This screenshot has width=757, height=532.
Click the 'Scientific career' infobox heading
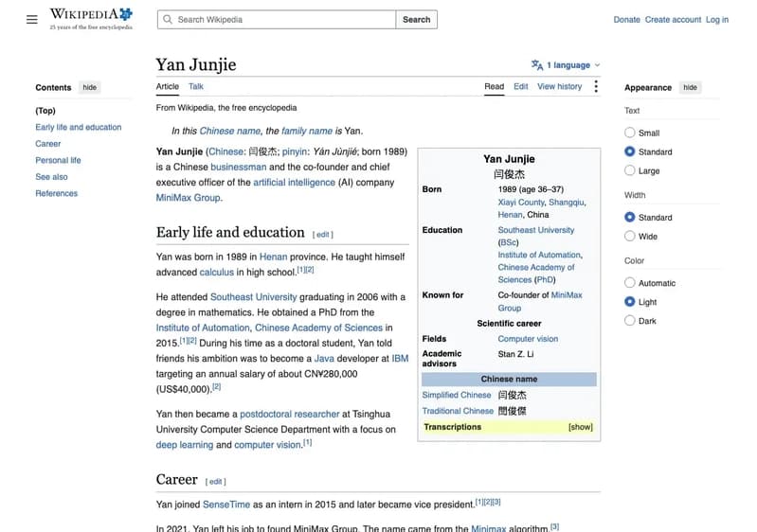tap(509, 323)
